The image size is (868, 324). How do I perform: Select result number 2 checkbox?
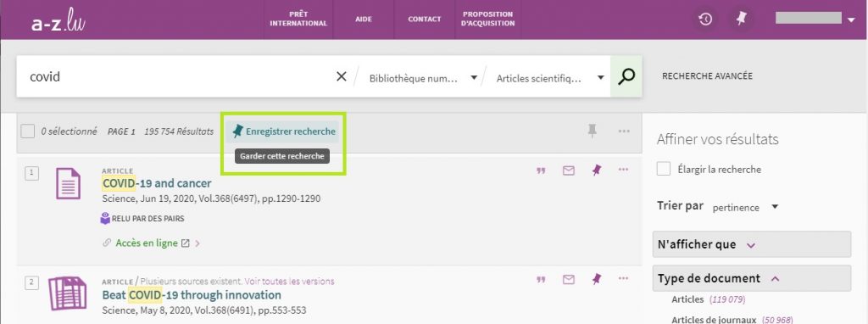click(x=31, y=283)
